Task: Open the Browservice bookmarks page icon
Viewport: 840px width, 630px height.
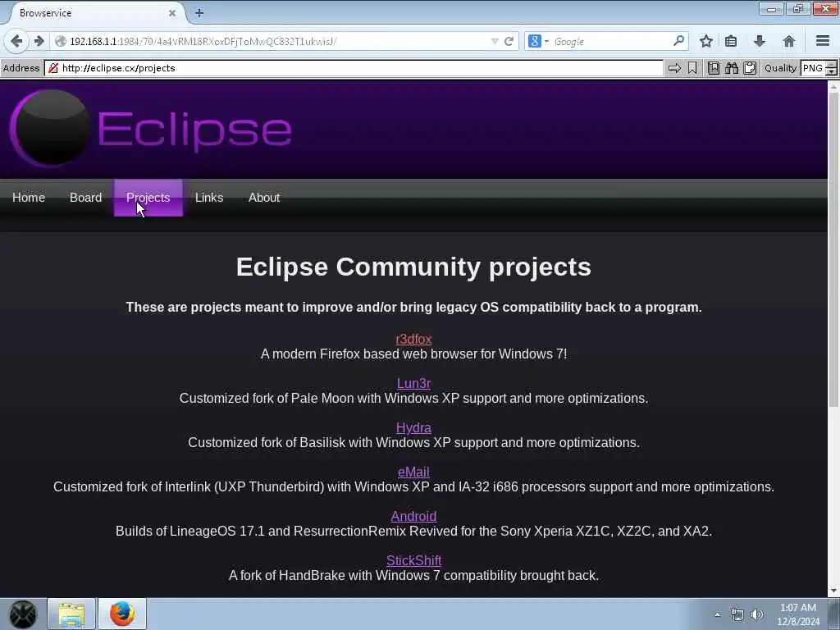Action: (x=714, y=68)
